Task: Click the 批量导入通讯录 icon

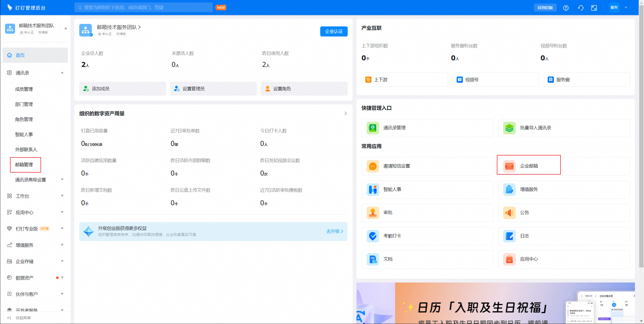Action: click(x=509, y=128)
